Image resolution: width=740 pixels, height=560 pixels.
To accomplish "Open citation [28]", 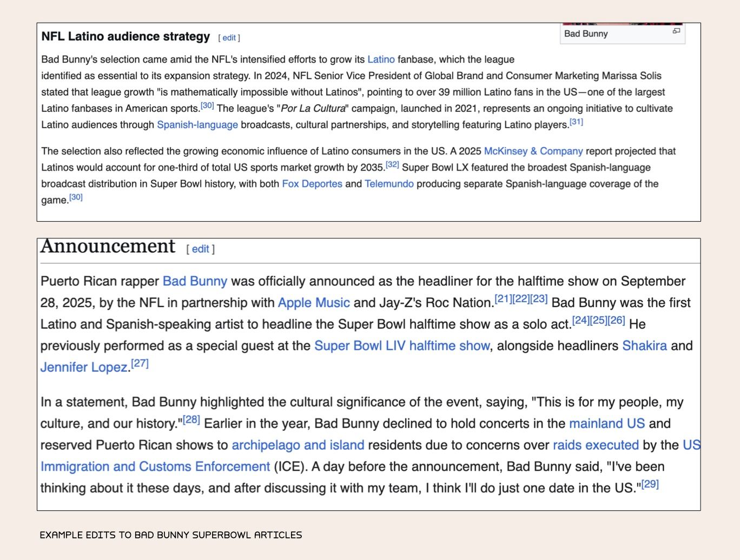I will tap(191, 419).
